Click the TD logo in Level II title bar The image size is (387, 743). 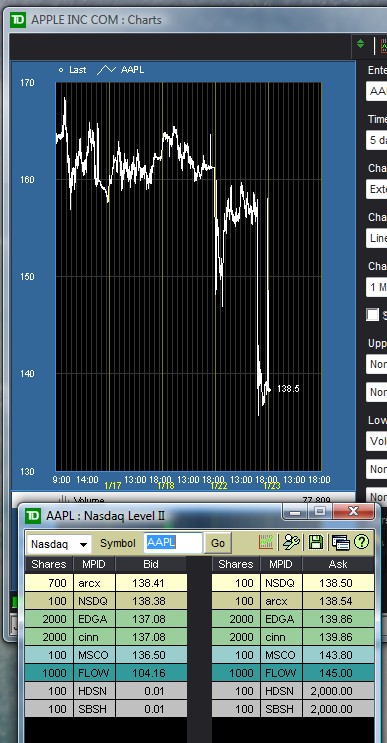click(33, 516)
